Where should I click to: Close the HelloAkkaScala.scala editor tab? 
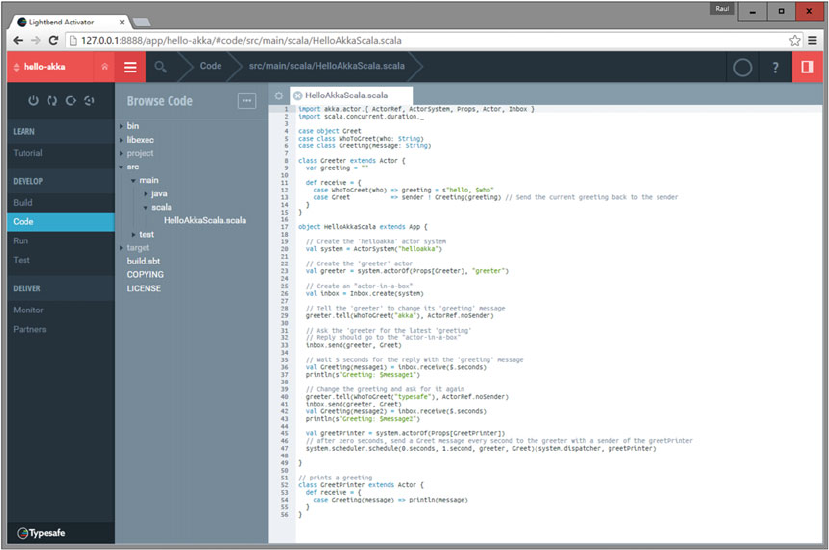point(298,96)
